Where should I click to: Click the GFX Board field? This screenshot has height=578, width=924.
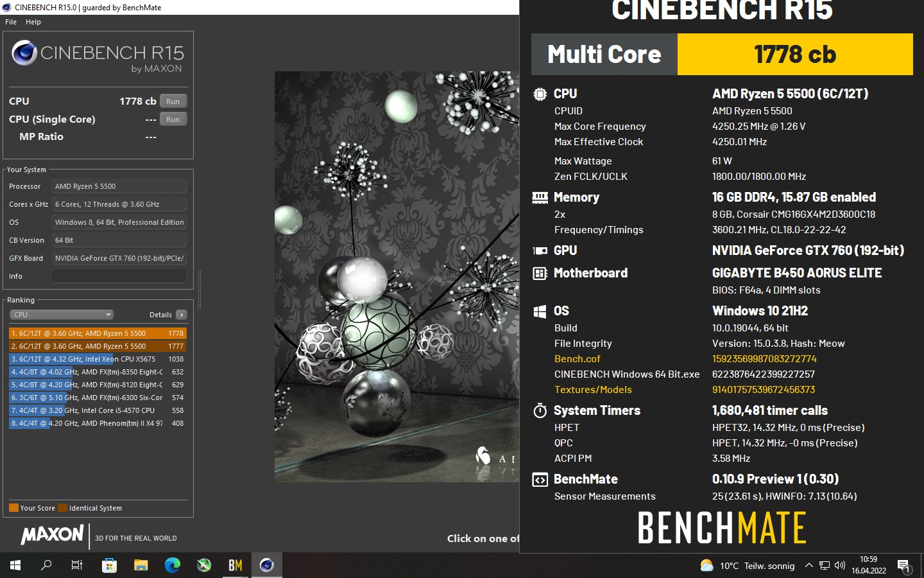[x=119, y=258]
